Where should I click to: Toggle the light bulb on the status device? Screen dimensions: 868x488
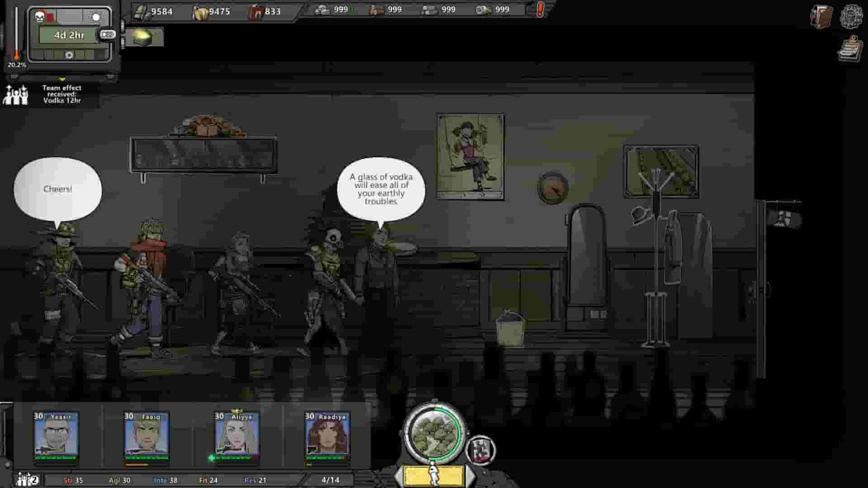96,17
